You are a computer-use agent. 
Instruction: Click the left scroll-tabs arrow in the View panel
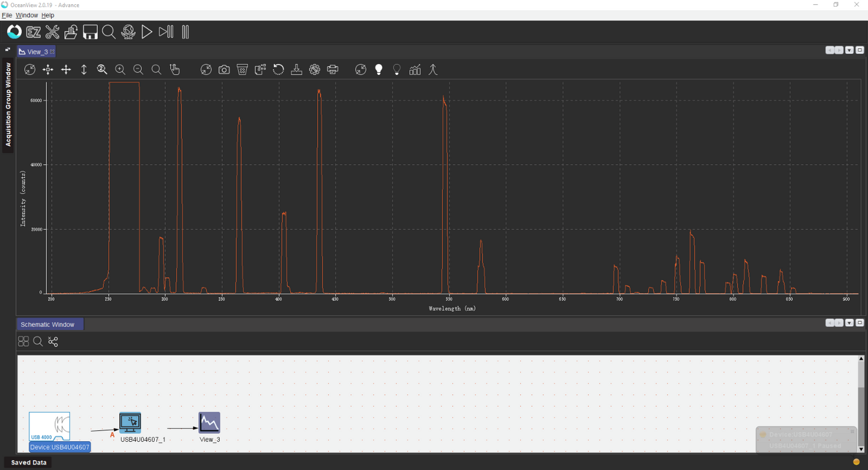tap(830, 50)
